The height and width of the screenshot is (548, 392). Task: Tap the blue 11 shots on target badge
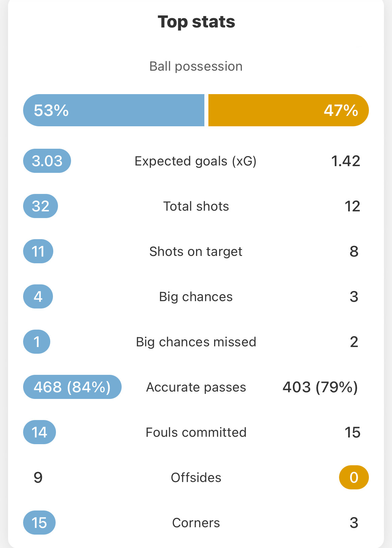pos(38,251)
